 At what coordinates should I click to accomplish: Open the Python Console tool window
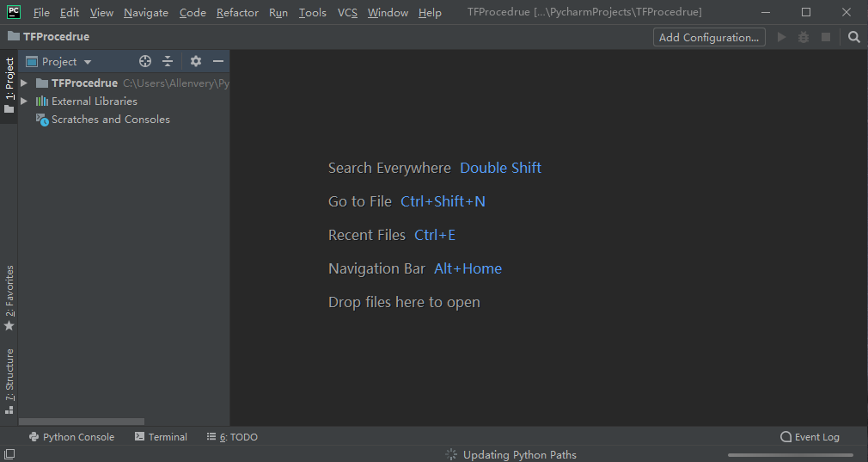click(x=71, y=437)
